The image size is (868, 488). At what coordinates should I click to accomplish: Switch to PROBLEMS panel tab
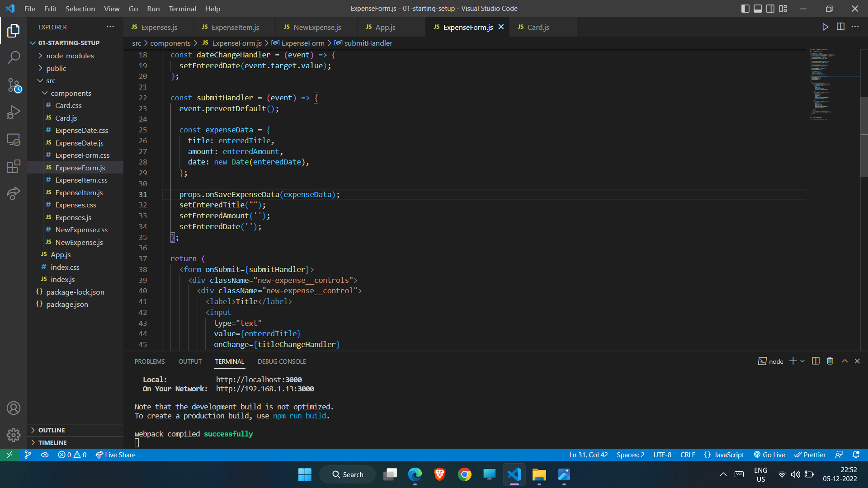(149, 361)
